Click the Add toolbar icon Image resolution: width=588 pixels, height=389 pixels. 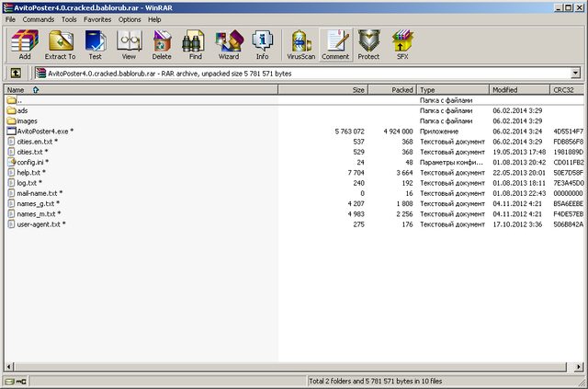(x=25, y=45)
